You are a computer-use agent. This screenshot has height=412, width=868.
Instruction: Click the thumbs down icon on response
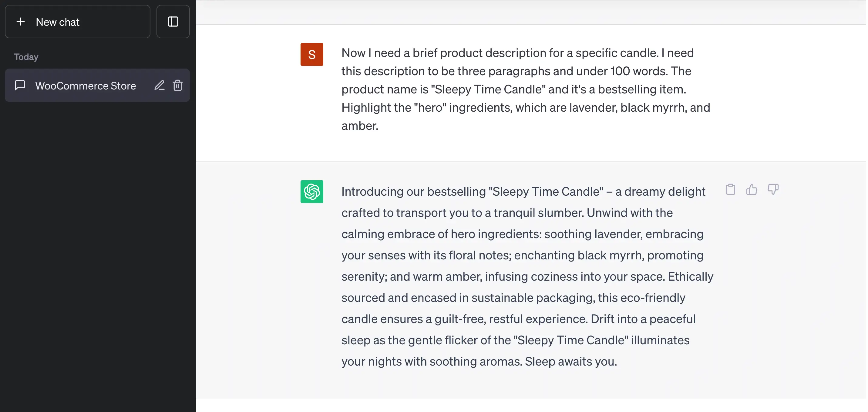coord(773,190)
